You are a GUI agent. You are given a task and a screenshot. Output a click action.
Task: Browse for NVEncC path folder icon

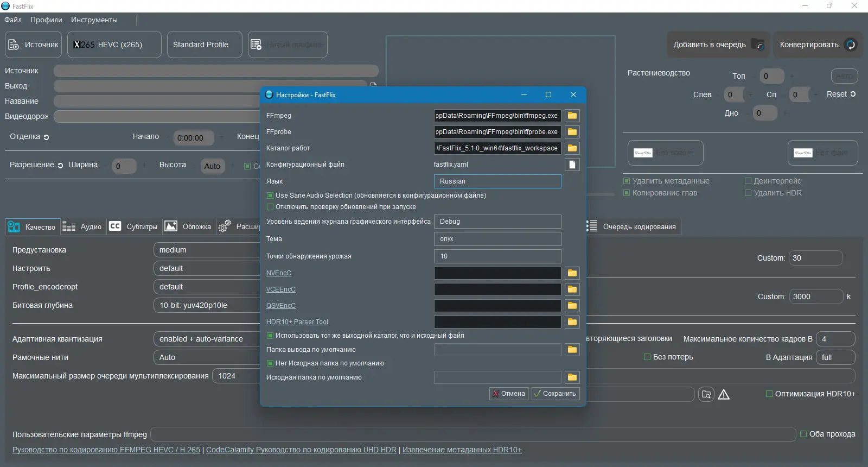pyautogui.click(x=572, y=273)
